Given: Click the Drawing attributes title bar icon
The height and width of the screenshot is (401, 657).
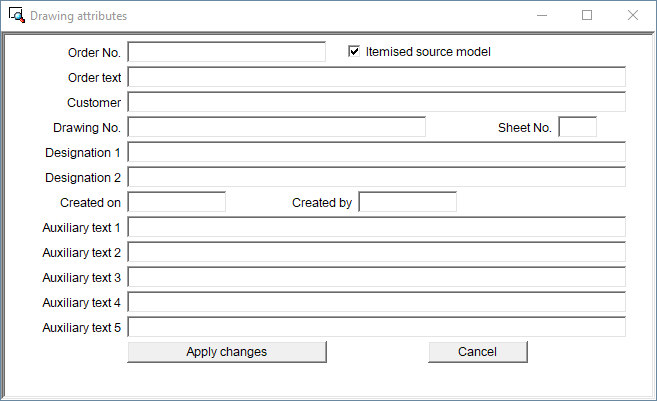Looking at the screenshot, I should coord(16,16).
